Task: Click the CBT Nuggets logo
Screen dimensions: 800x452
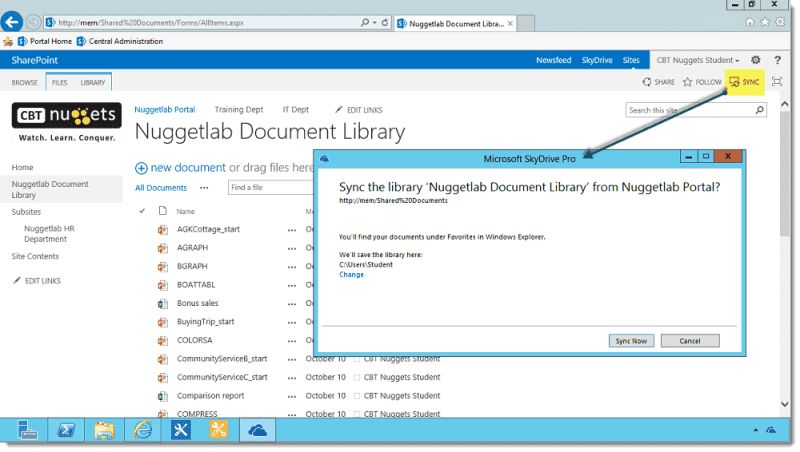Action: (66, 122)
